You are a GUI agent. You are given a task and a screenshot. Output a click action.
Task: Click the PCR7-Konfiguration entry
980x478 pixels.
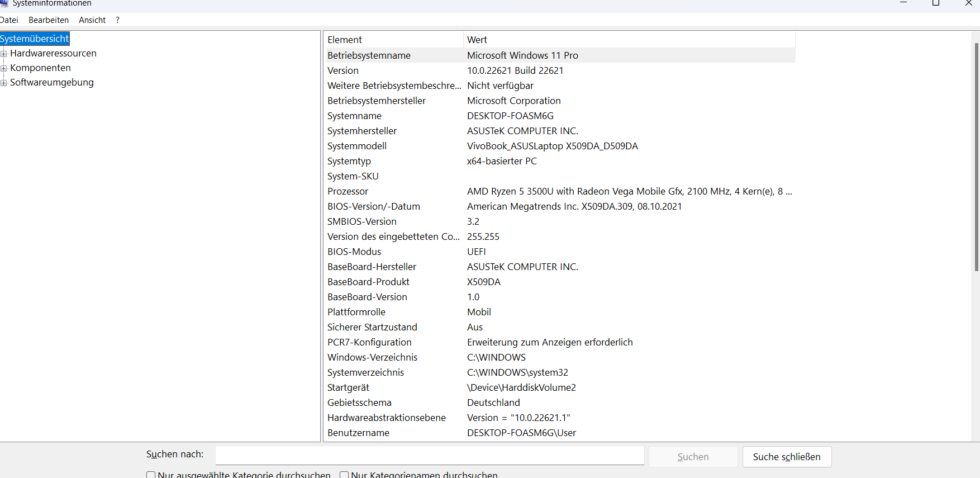pyautogui.click(x=369, y=342)
